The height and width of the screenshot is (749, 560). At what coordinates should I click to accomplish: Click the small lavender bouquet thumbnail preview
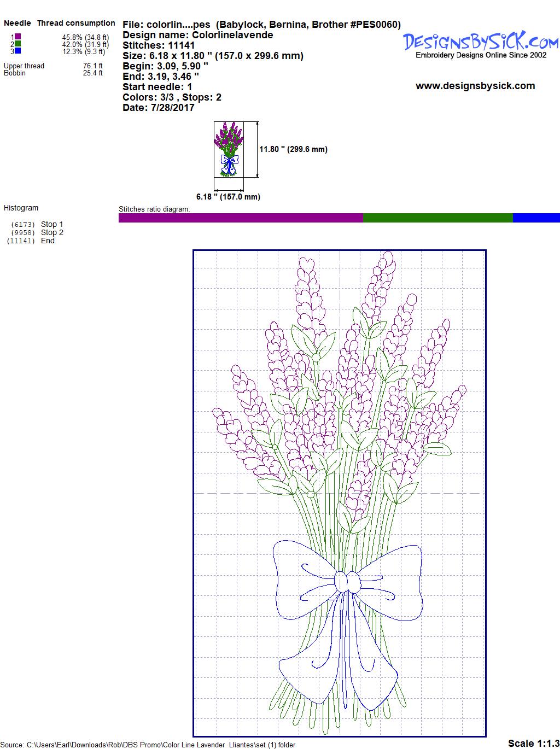[x=228, y=149]
